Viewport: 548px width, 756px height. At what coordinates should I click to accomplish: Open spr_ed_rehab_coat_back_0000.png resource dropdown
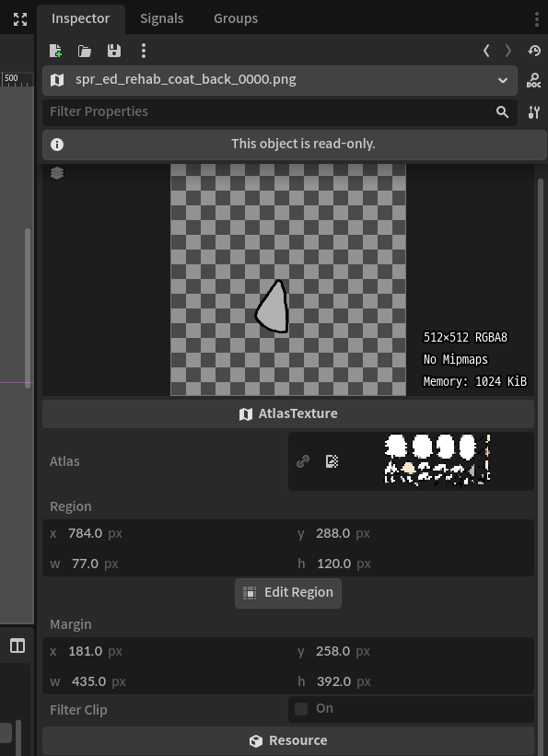point(280,80)
